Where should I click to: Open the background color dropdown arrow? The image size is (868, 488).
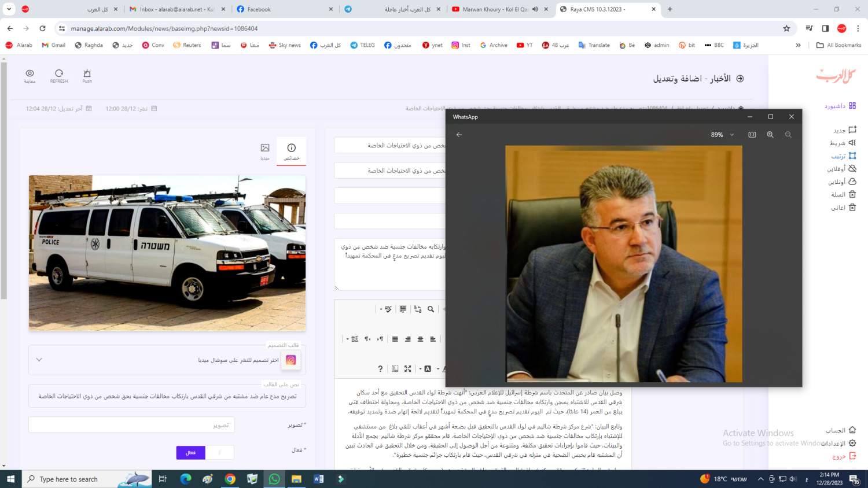tap(420, 369)
